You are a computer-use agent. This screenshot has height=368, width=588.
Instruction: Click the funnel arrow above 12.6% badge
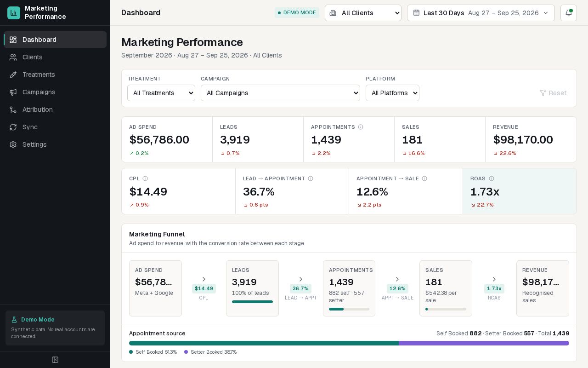(397, 279)
